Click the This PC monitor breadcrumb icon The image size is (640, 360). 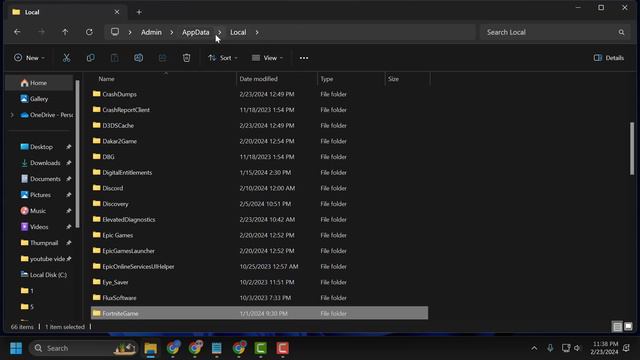[x=115, y=32]
